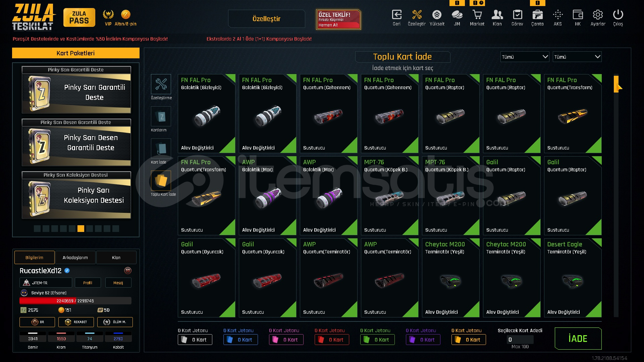Viewport: 644px width, 362px height.
Task: Open Ayarlar settings gear
Action: [x=598, y=18]
